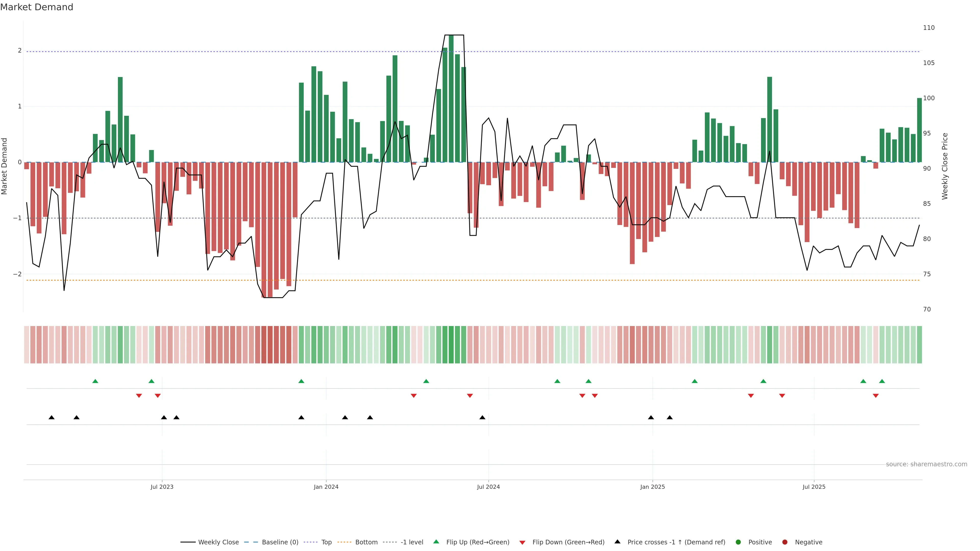Click the Jan 2024 axis label

pyautogui.click(x=326, y=487)
